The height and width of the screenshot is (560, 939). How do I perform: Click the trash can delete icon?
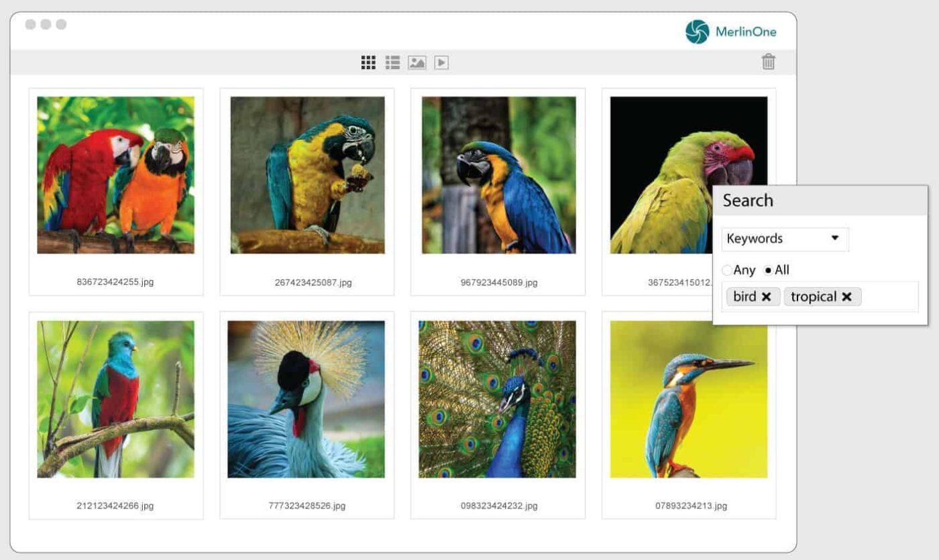coord(769,62)
